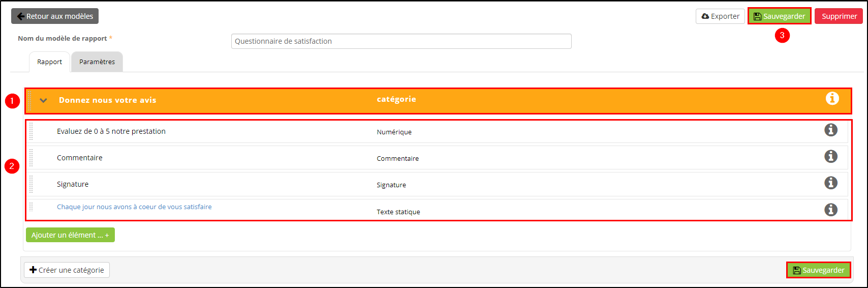
Task: Click info icon on Commentaire row
Action: tap(831, 156)
